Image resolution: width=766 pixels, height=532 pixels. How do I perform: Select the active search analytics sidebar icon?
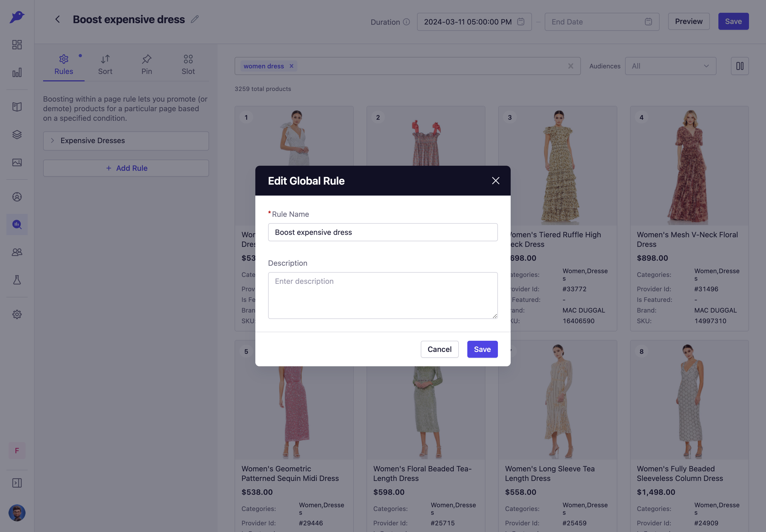[x=17, y=224]
